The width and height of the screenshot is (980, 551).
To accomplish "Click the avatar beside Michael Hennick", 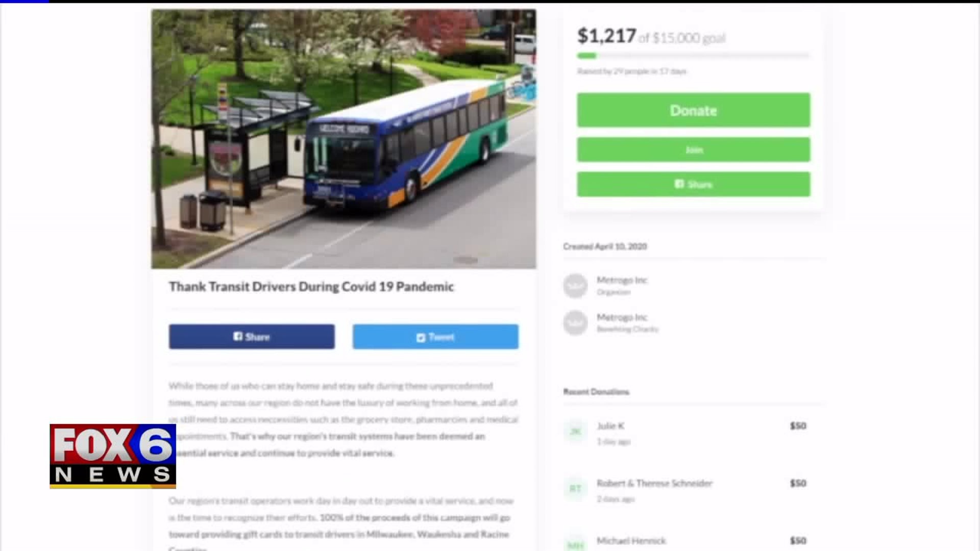I will point(575,544).
